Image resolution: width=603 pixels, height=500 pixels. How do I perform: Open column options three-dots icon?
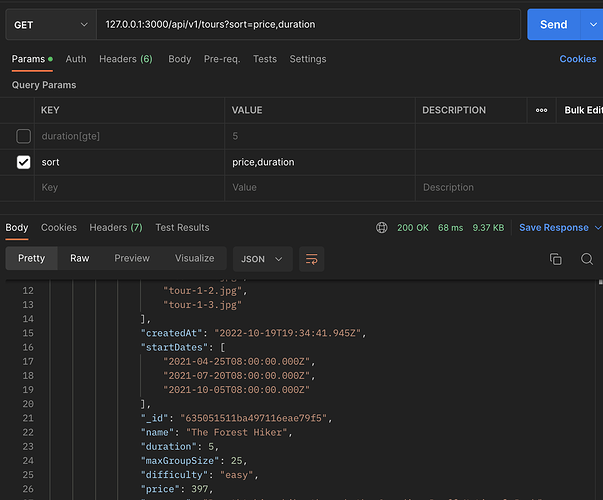point(541,110)
